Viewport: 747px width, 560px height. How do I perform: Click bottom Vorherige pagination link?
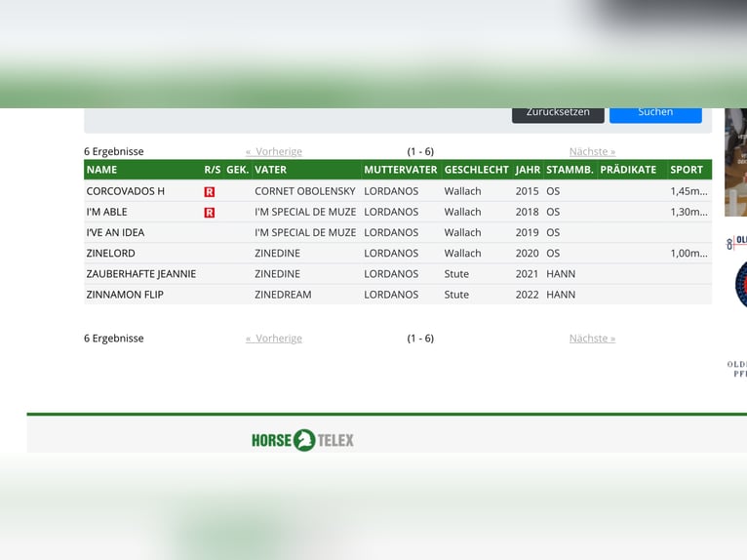(x=274, y=339)
